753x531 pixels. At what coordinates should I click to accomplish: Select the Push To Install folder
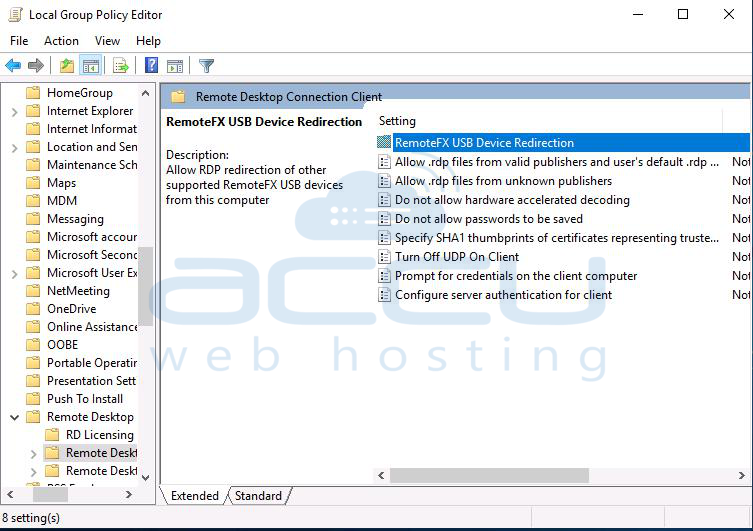pyautogui.click(x=85, y=398)
